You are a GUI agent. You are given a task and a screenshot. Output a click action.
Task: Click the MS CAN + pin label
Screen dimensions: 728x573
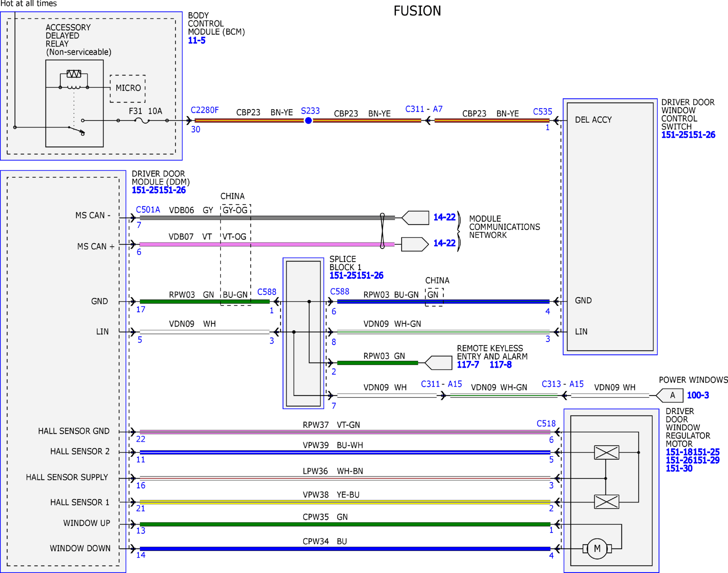coord(96,246)
